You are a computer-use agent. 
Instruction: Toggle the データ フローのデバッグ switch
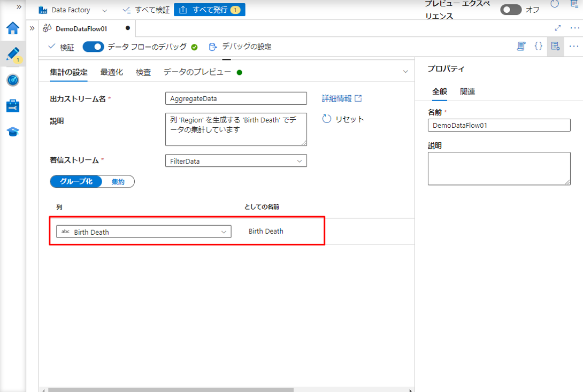(93, 47)
